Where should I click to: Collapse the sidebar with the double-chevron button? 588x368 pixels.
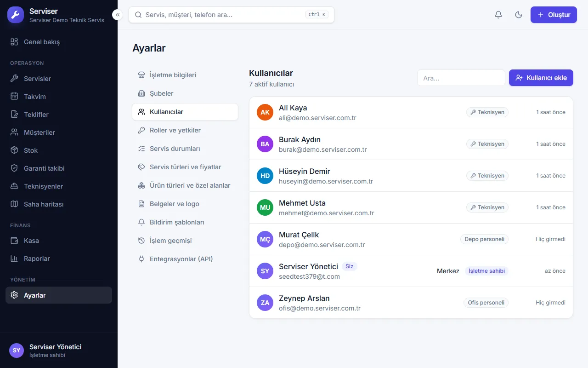(118, 15)
